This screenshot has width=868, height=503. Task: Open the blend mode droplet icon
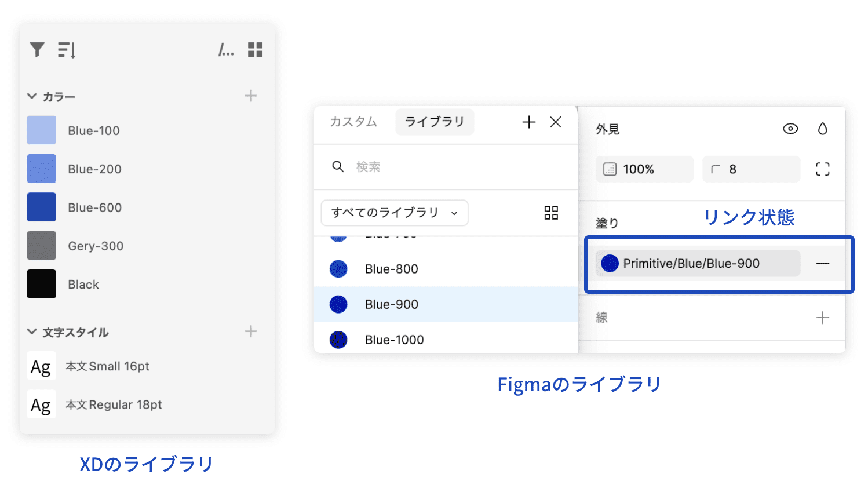tap(822, 129)
